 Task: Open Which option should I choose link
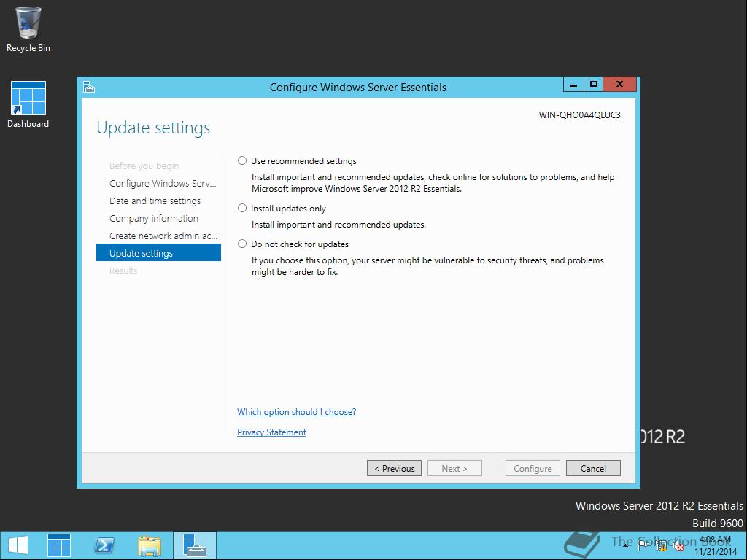point(296,412)
